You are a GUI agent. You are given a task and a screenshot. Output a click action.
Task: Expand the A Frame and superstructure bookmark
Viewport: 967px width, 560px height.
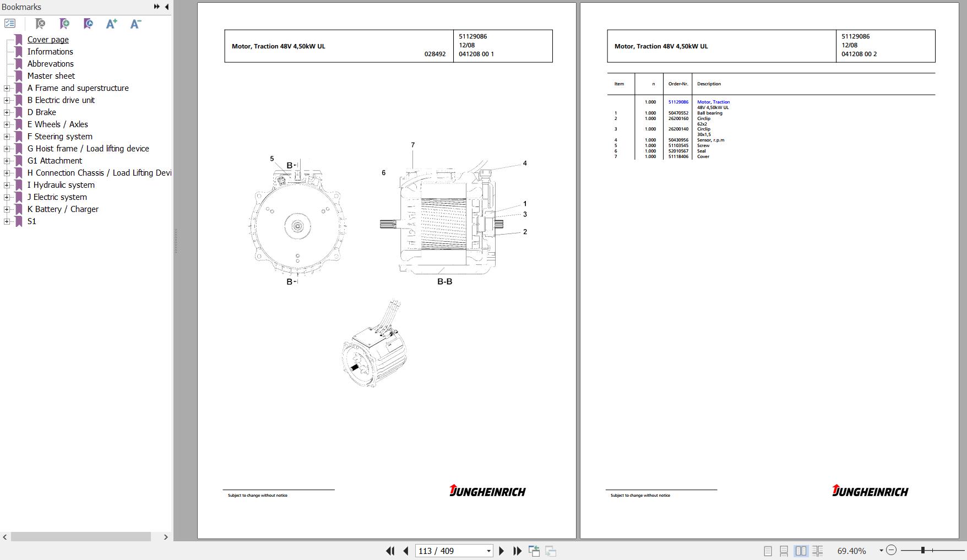click(7, 88)
